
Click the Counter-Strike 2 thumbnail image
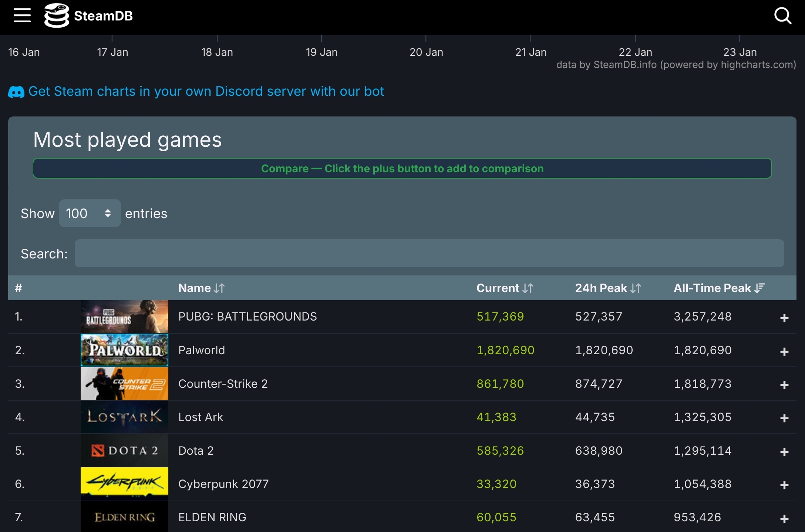(x=124, y=383)
